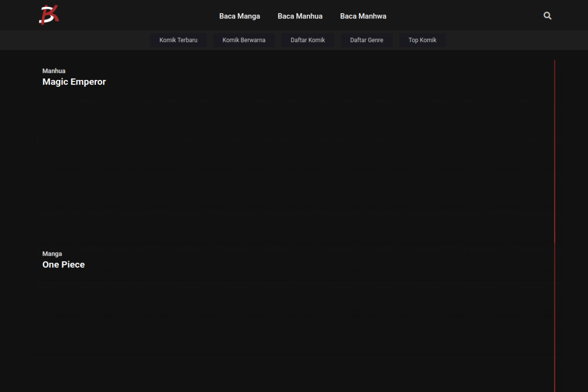This screenshot has height=392, width=588.
Task: Click the Manhua label above Magic Emperor
Action: coord(54,71)
